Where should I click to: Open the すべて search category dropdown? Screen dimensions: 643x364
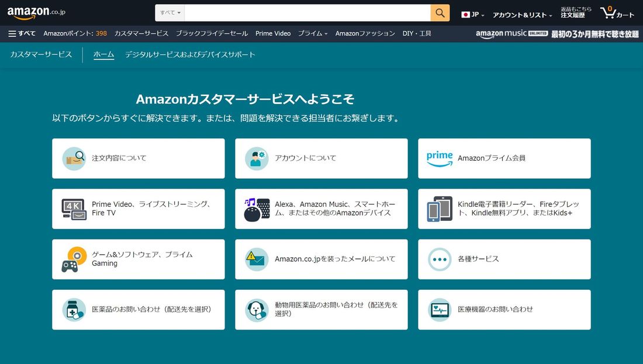(170, 13)
